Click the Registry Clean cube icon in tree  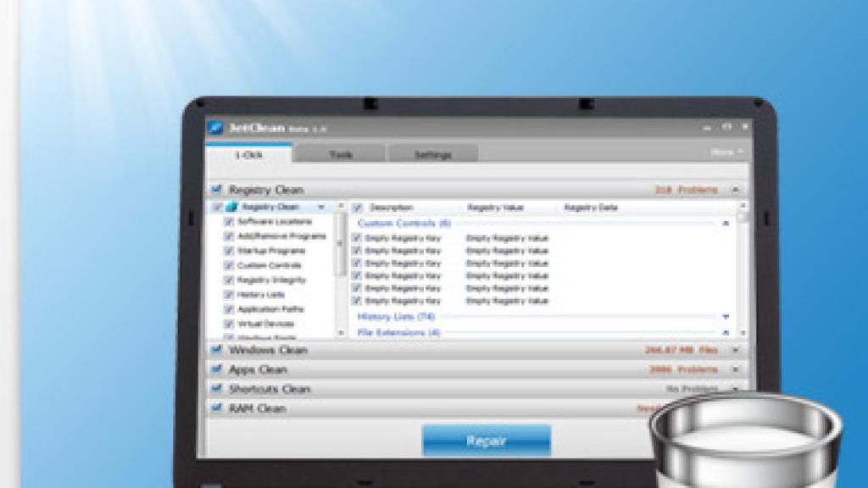click(232, 207)
